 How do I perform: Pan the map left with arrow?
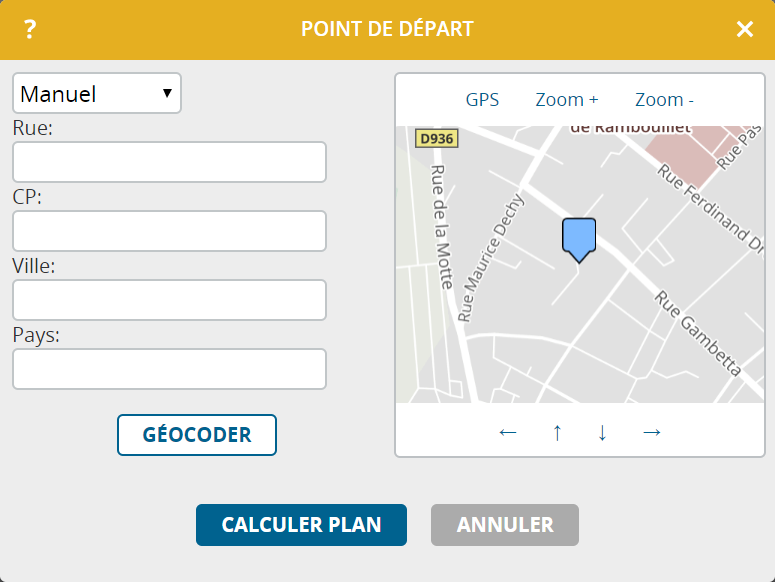(508, 432)
